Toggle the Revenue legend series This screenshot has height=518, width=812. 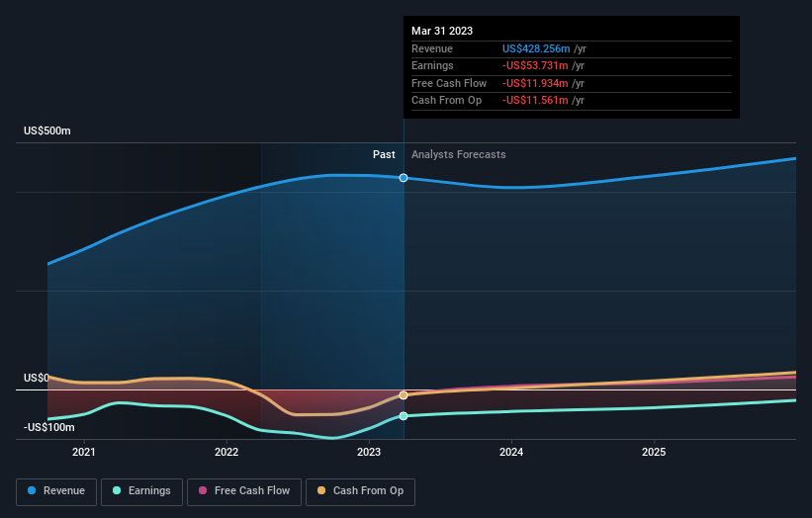tap(56, 491)
